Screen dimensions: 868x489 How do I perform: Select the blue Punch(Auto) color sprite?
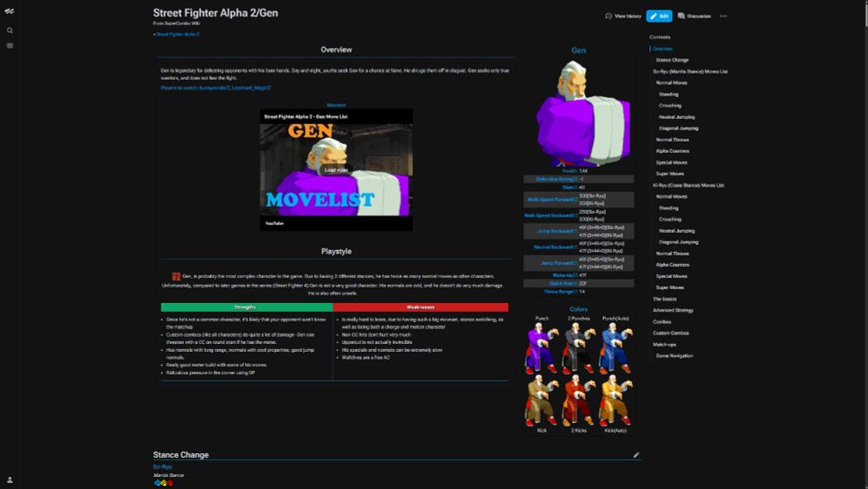(x=615, y=349)
